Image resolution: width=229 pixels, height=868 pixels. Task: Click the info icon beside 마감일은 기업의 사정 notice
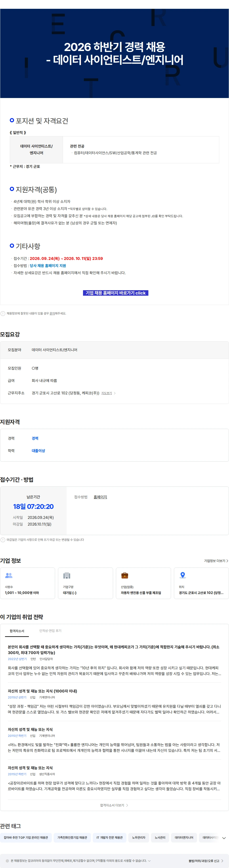3,539
